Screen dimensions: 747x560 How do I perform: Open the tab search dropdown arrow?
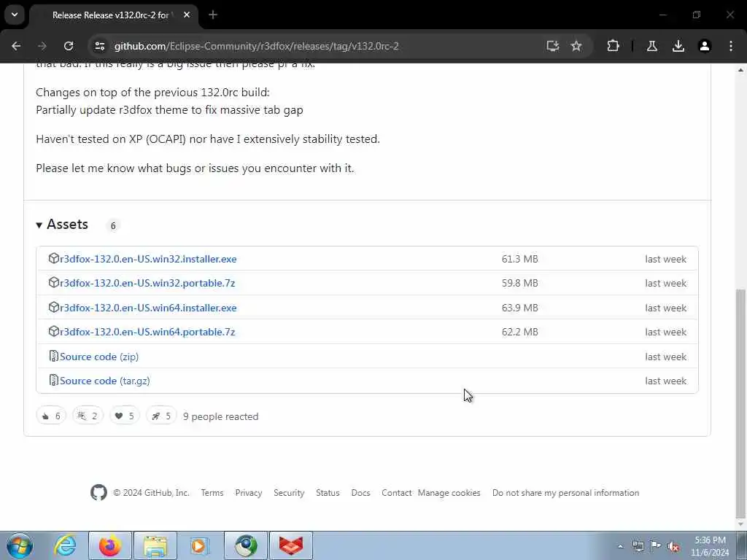(15, 15)
